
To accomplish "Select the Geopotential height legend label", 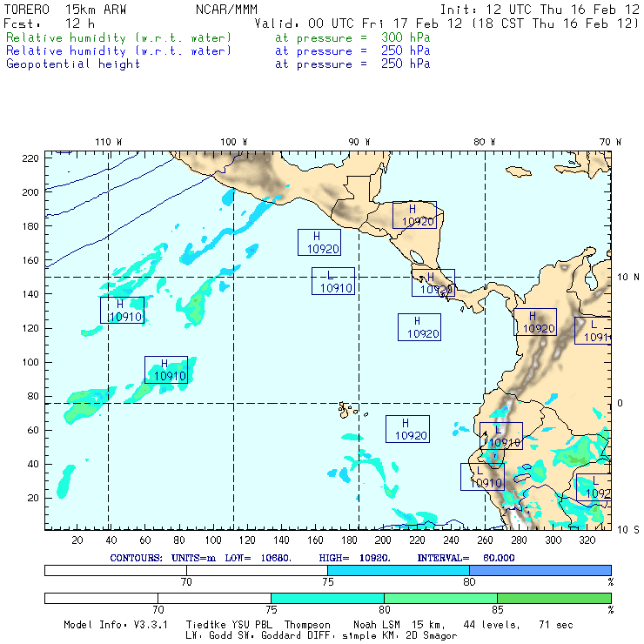I will click(x=73, y=64).
